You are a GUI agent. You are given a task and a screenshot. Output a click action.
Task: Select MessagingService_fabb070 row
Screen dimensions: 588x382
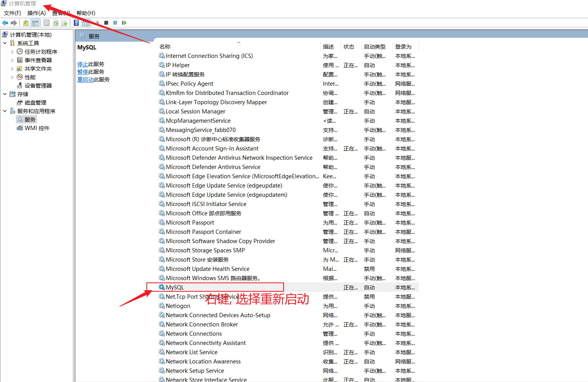coord(288,130)
